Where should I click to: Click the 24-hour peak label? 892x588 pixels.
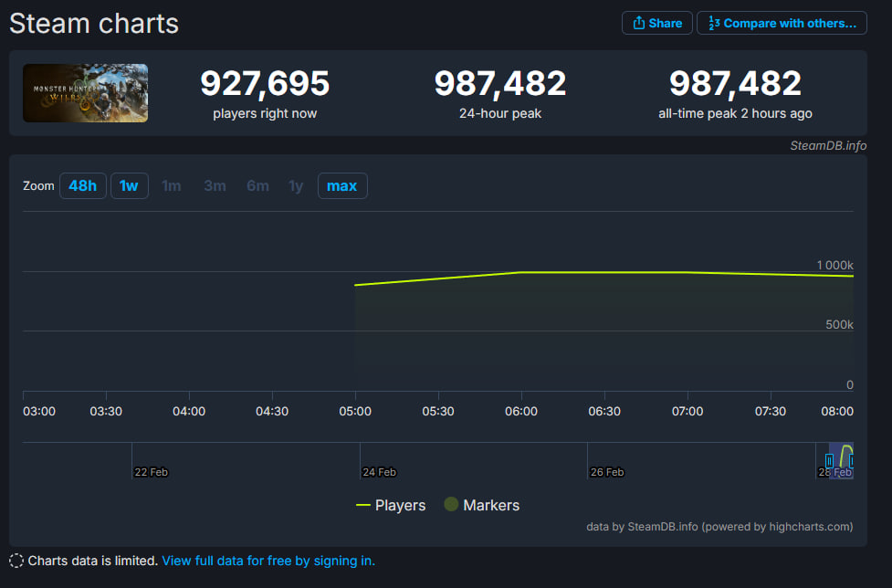(x=500, y=114)
